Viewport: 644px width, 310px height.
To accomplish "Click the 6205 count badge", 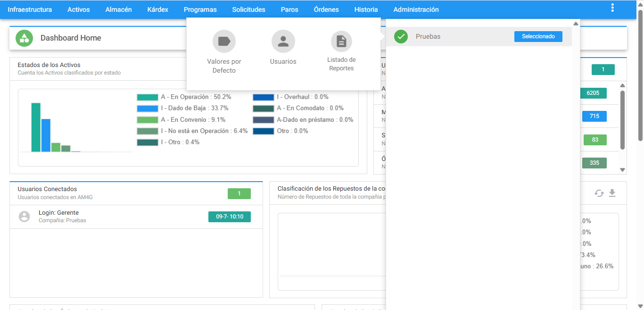I will pos(593,93).
